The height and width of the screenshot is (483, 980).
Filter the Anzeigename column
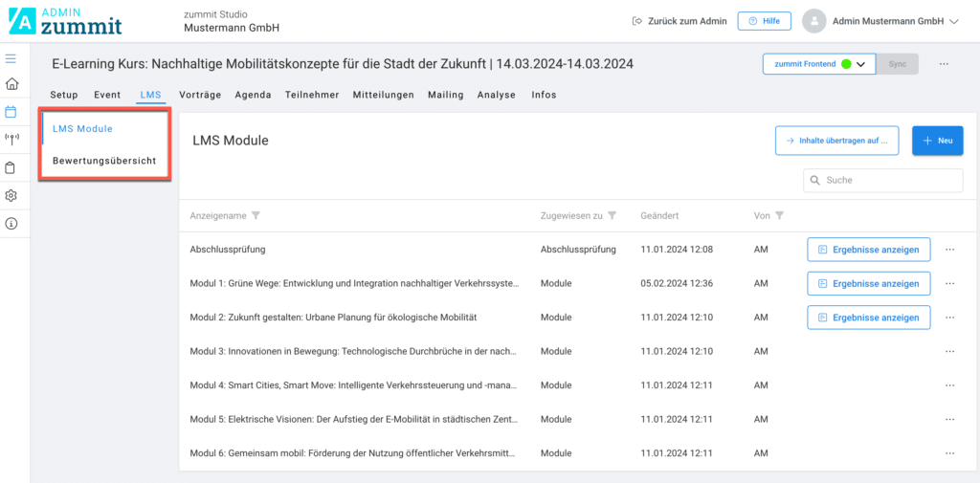click(256, 216)
